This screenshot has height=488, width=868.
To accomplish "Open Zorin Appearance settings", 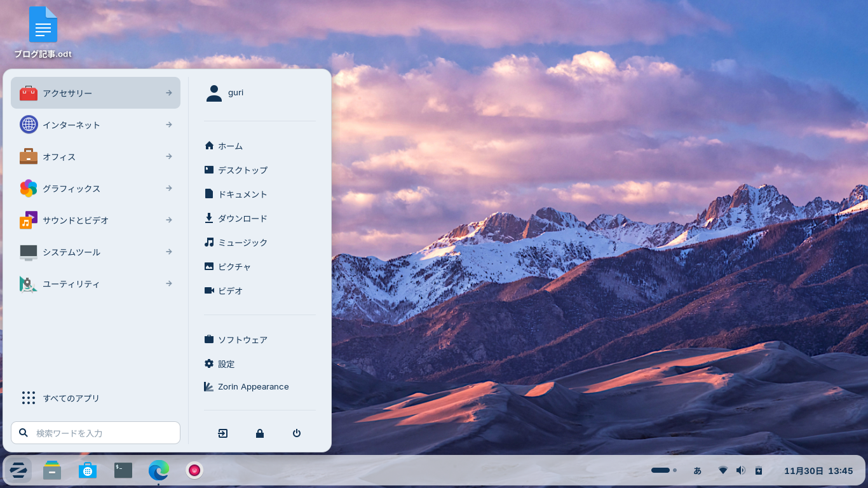I will tap(253, 387).
